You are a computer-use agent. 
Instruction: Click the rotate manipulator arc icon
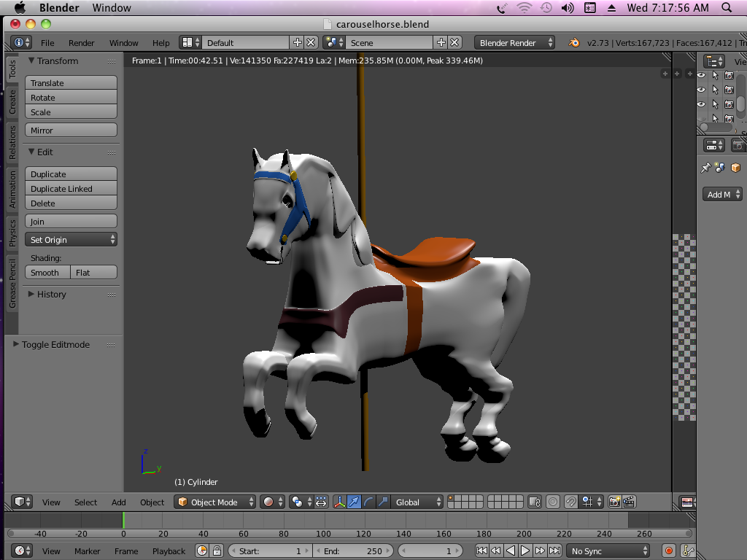point(368,502)
